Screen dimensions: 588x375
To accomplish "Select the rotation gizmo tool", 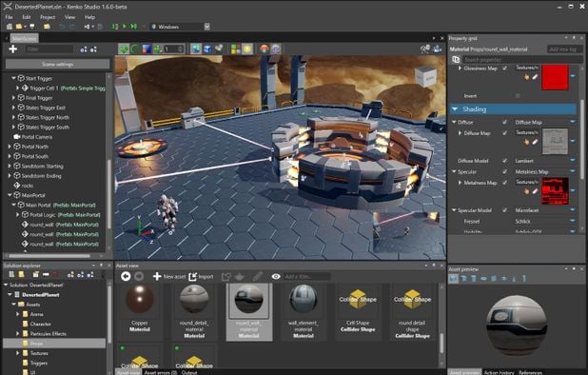I will (135, 49).
